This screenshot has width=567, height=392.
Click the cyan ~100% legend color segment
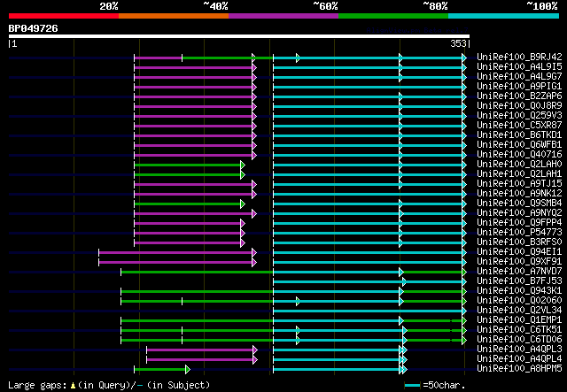pyautogui.click(x=504, y=16)
